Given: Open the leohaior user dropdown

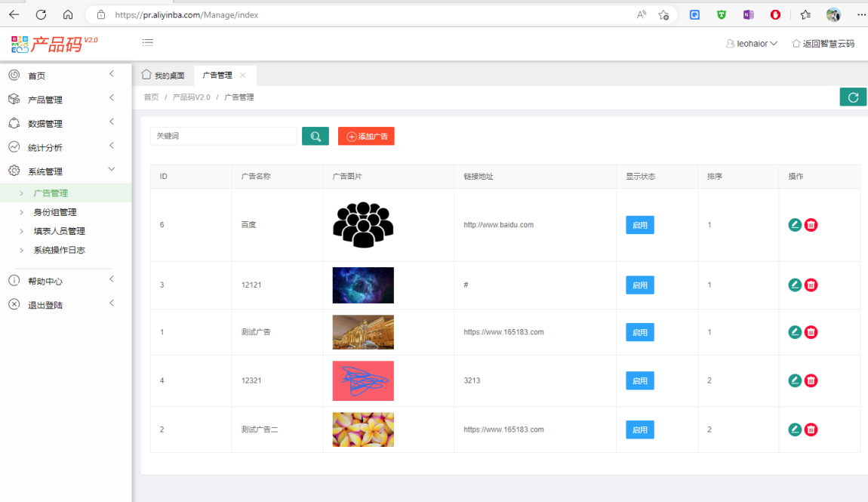Looking at the screenshot, I should click(x=752, y=44).
